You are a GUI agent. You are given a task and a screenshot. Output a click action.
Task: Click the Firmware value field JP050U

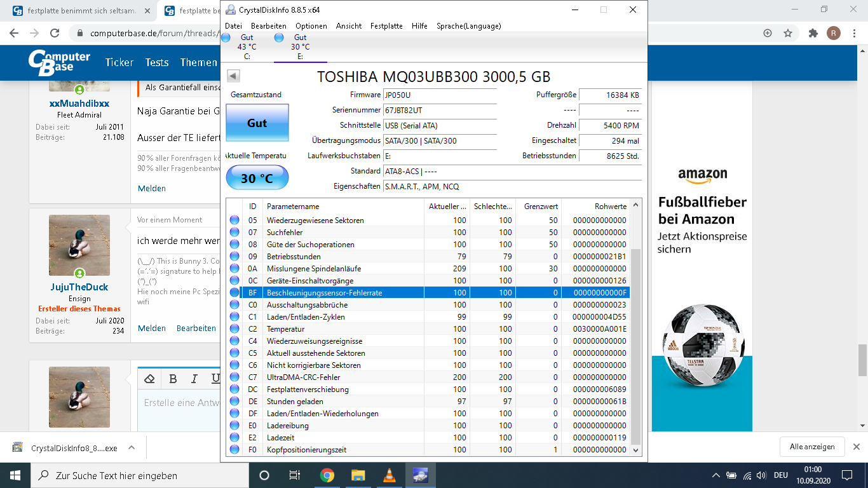[x=440, y=95]
